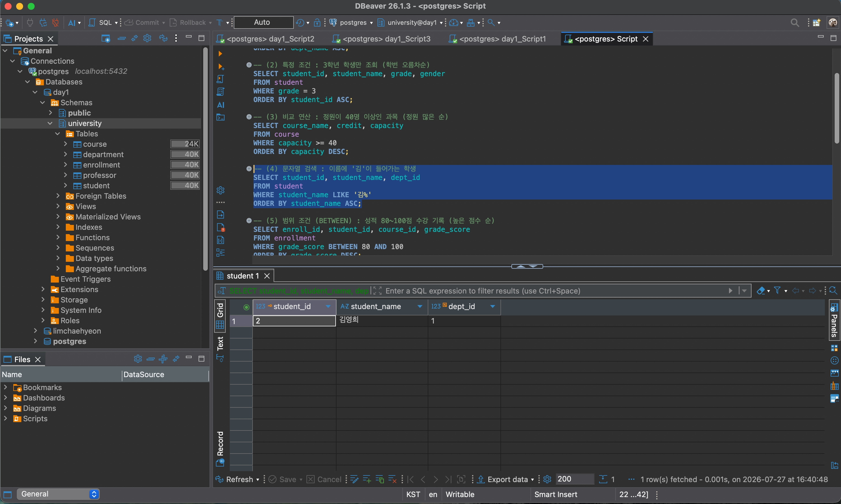
Task: Click the Rollback button
Action: point(188,23)
